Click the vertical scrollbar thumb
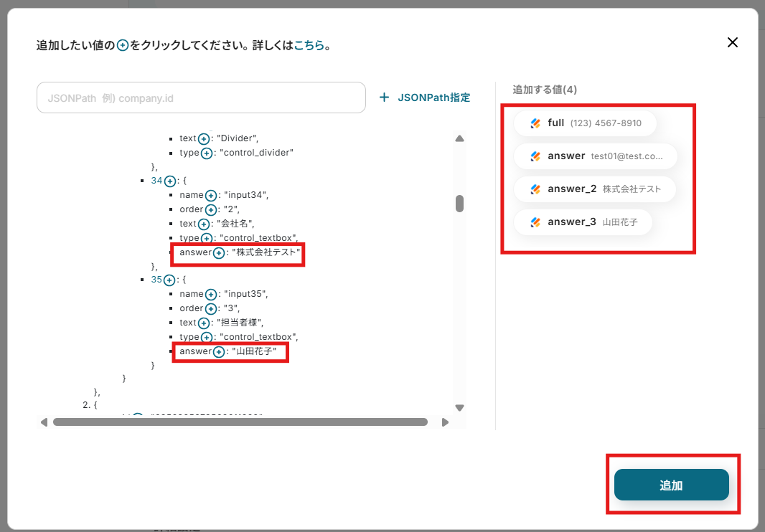This screenshot has height=532, width=765. pos(459,204)
